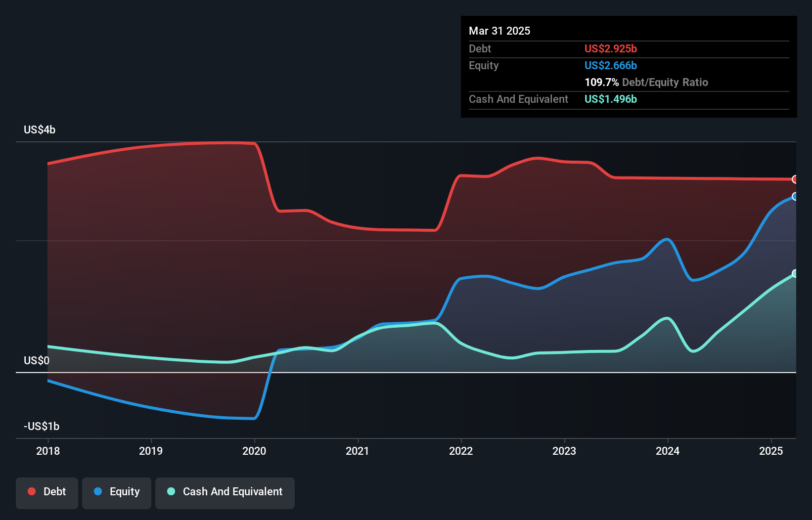Select the red Debt endpoint marker
The width and height of the screenshot is (812, 520).
pyautogui.click(x=795, y=179)
